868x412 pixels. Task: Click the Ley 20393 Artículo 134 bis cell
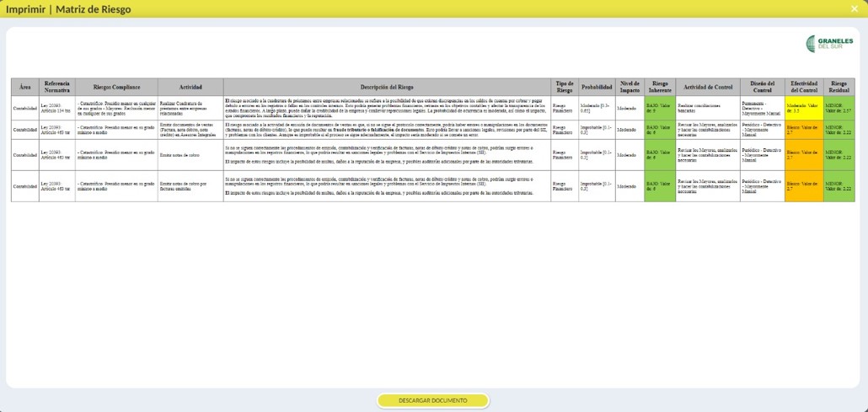pos(56,108)
